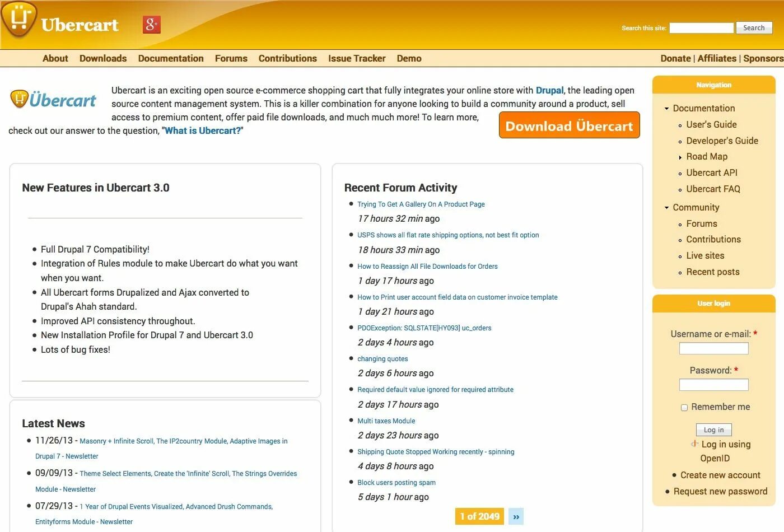Image resolution: width=784 pixels, height=532 pixels.
Task: Open 'Block users posting spam' forum post
Action: (x=396, y=483)
